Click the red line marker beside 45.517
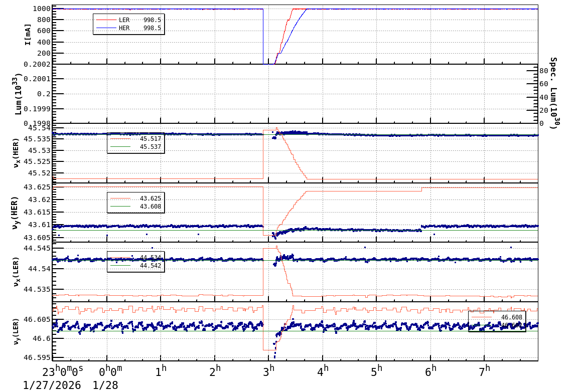This screenshot has height=392, width=579. [120, 139]
